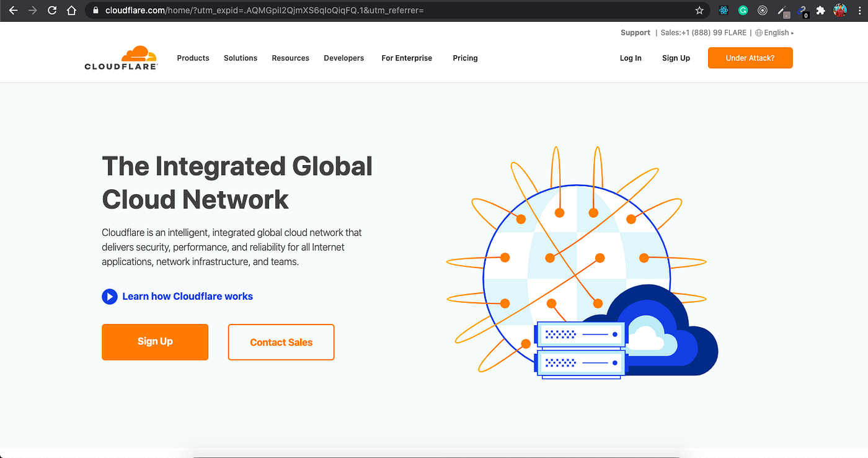
Task: Open the Pricing page from navigation
Action: pos(465,58)
